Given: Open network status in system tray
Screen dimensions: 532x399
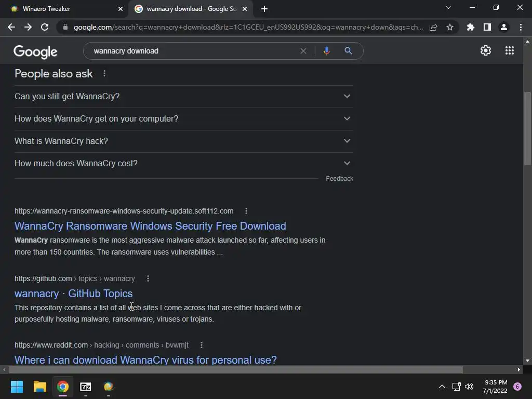Looking at the screenshot, I should (456, 387).
